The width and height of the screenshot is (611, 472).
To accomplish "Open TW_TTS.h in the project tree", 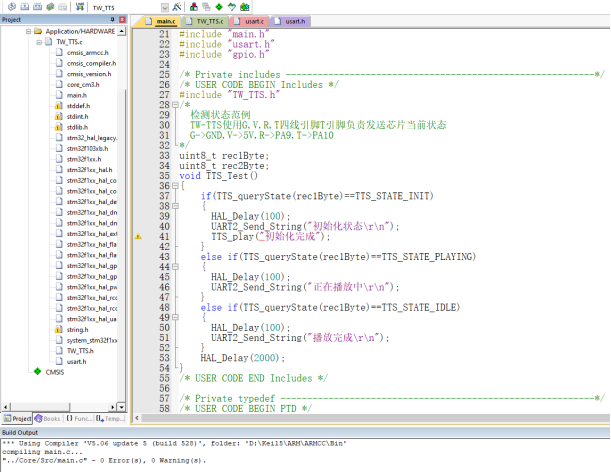I will (80, 351).
